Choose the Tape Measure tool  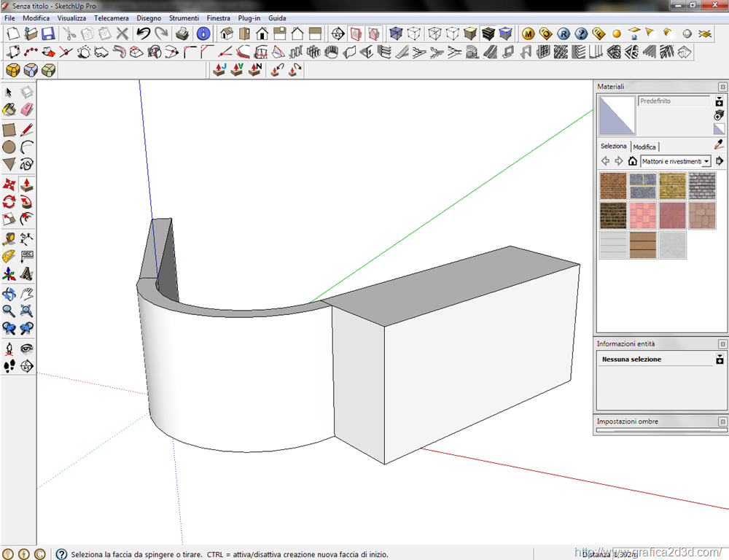coord(9,238)
